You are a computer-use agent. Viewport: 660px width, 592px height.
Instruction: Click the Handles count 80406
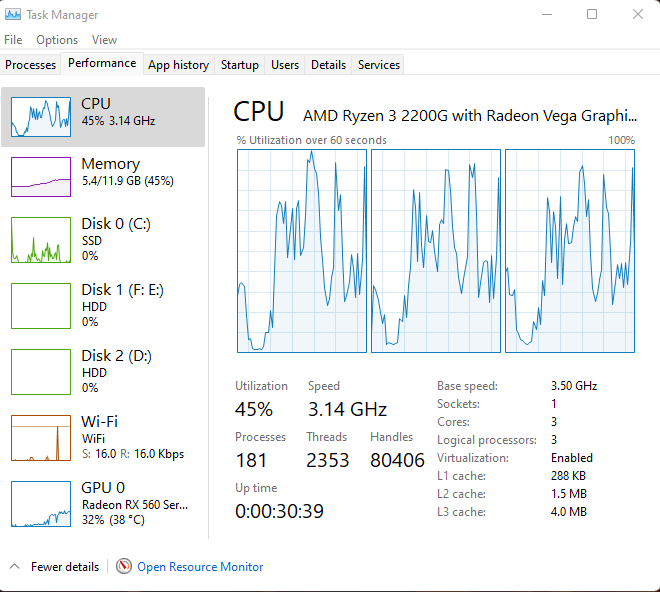pyautogui.click(x=397, y=460)
